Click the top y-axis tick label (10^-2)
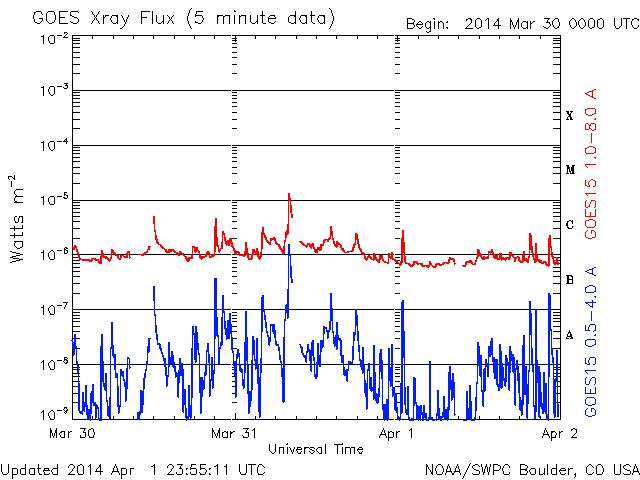The image size is (640, 480). (x=53, y=38)
